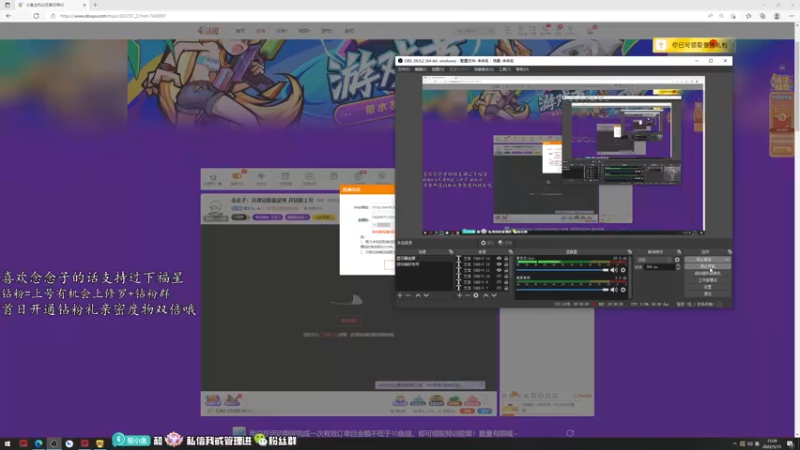Pop out the OBS audio mixer dock
The image size is (800, 450).
coord(630,252)
